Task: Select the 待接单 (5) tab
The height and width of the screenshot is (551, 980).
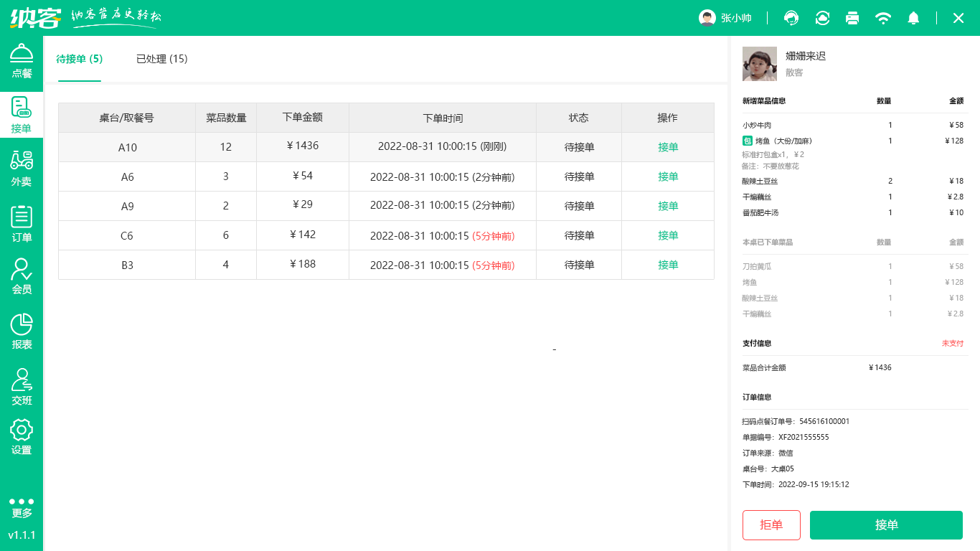Action: pos(80,59)
